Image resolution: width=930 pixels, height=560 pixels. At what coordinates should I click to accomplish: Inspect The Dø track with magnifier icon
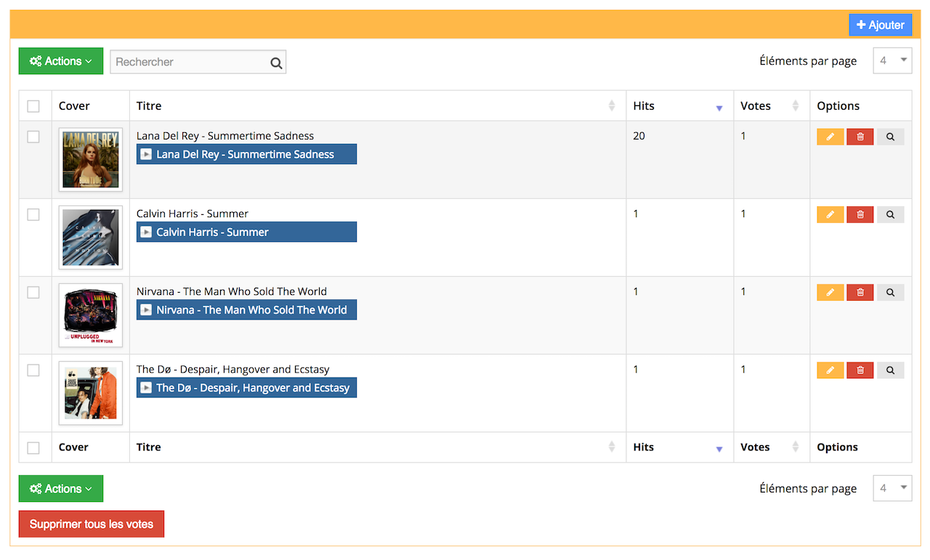point(890,370)
